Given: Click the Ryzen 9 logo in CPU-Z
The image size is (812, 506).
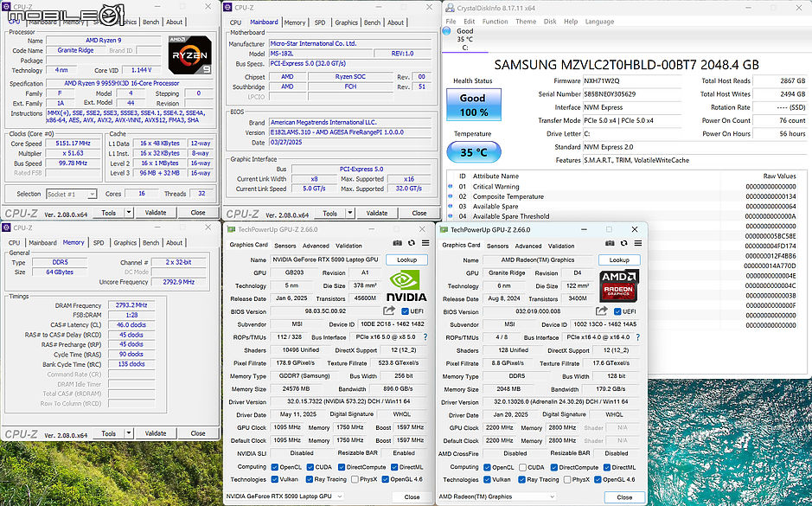Looking at the screenshot, I should tap(190, 54).
